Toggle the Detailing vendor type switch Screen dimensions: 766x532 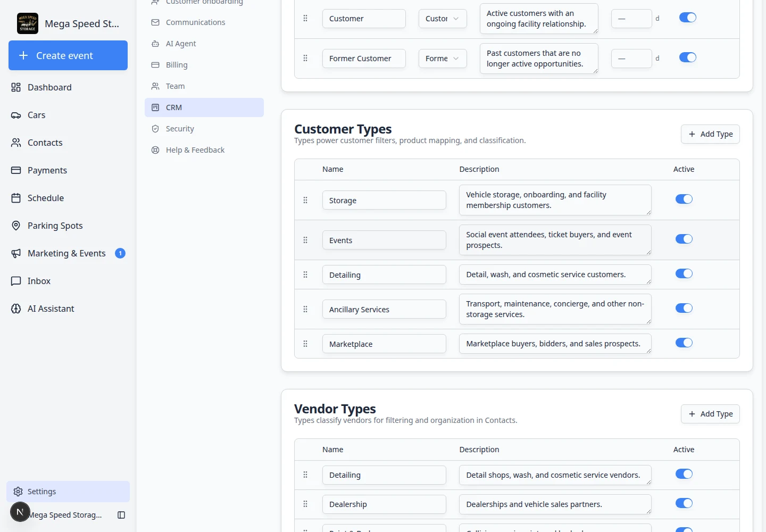pyautogui.click(x=684, y=474)
